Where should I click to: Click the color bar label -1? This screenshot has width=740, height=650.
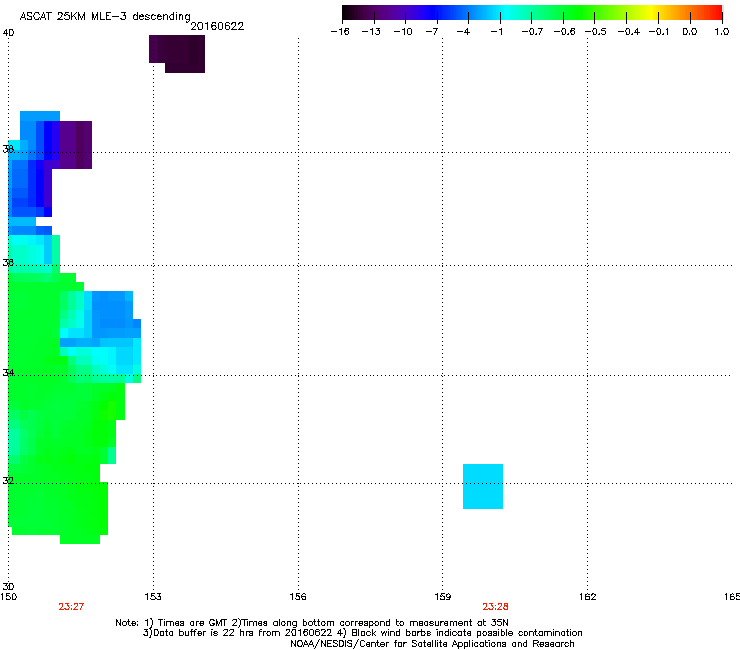(x=496, y=32)
